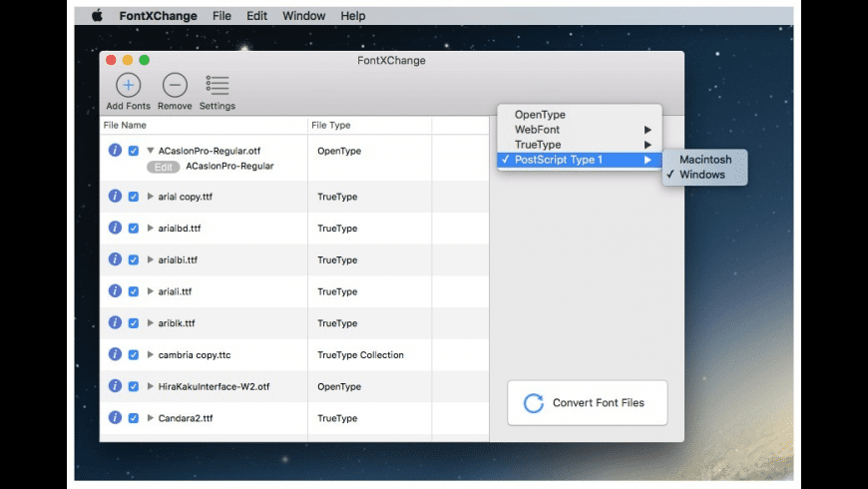This screenshot has width=868, height=489.
Task: Click the TrueType type of arial copy.ttf
Action: 337,197
